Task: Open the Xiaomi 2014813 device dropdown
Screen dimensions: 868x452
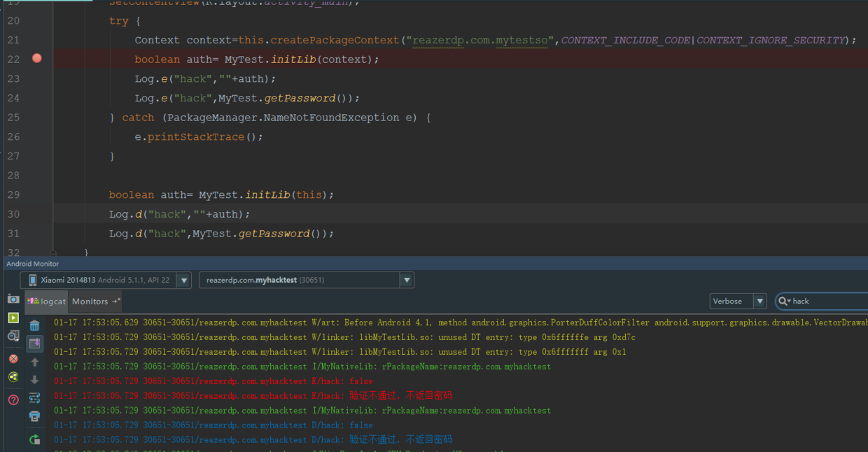Action: coord(105,280)
